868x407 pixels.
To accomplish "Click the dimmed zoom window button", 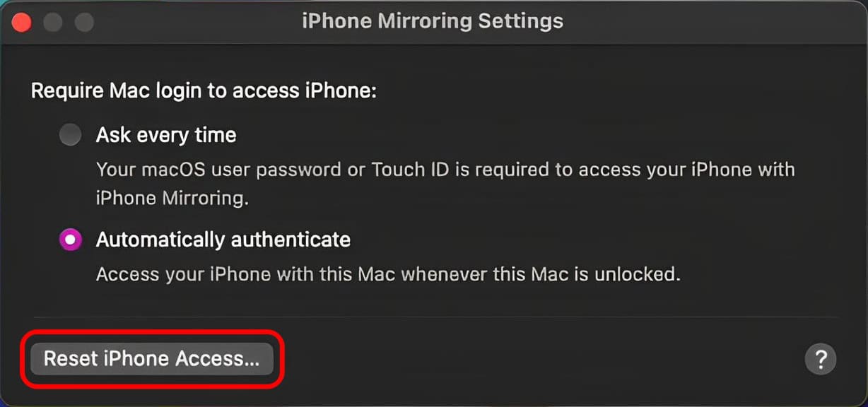I will [x=85, y=21].
